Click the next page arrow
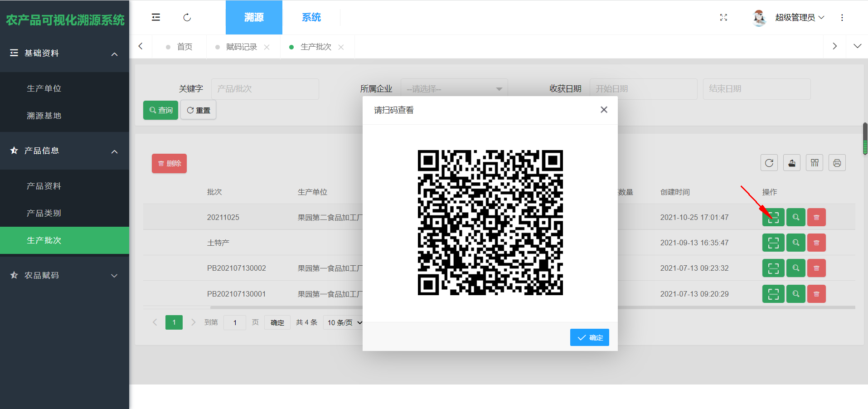The width and height of the screenshot is (868, 409). (193, 322)
